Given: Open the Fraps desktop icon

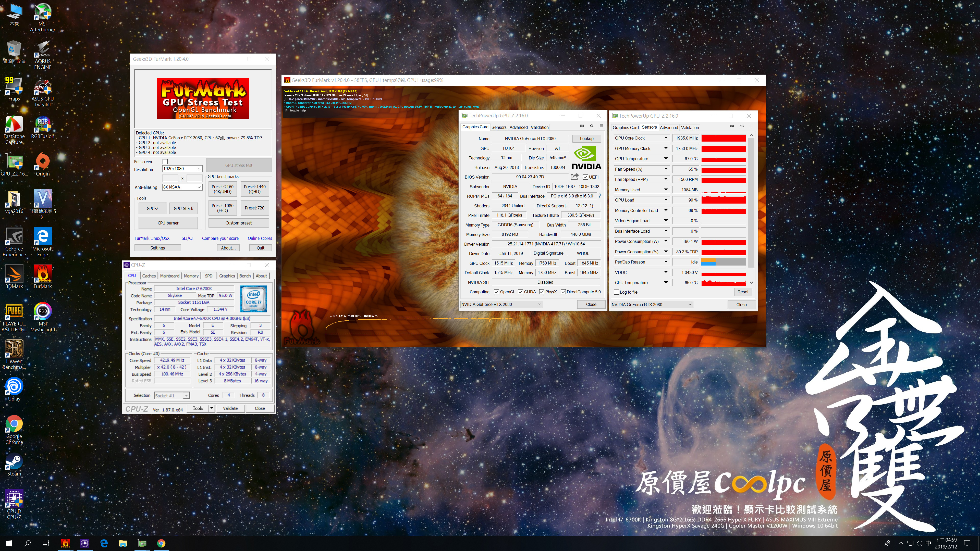Looking at the screenshot, I should [x=14, y=89].
